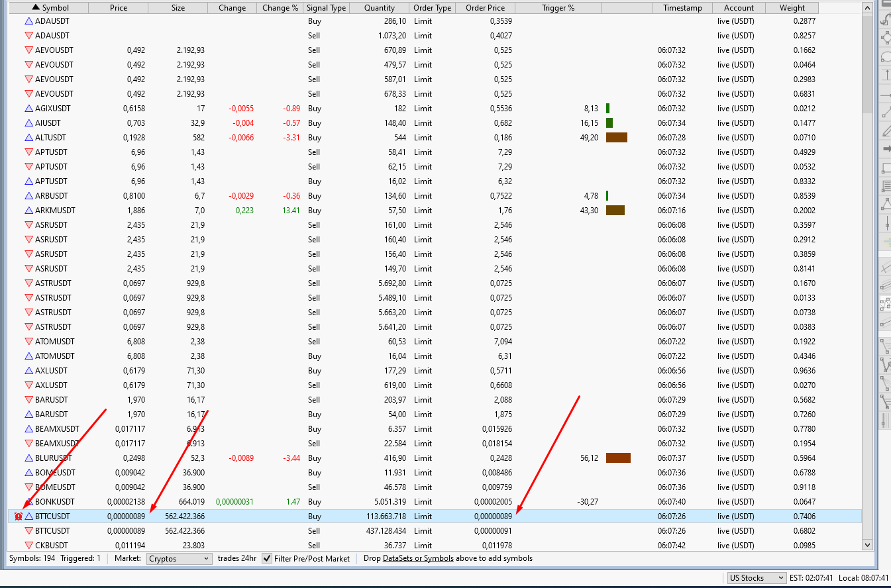The image size is (891, 588).
Task: Sort by the Price column header
Action: coord(119,8)
